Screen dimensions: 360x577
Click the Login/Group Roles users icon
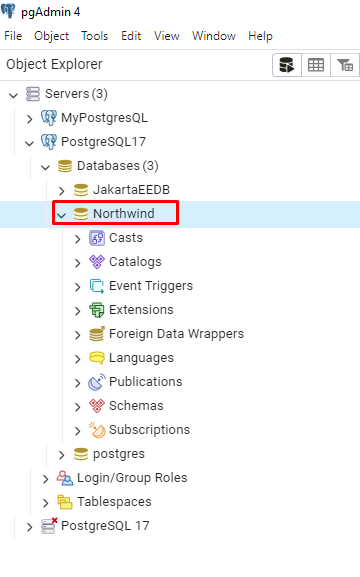[65, 478]
